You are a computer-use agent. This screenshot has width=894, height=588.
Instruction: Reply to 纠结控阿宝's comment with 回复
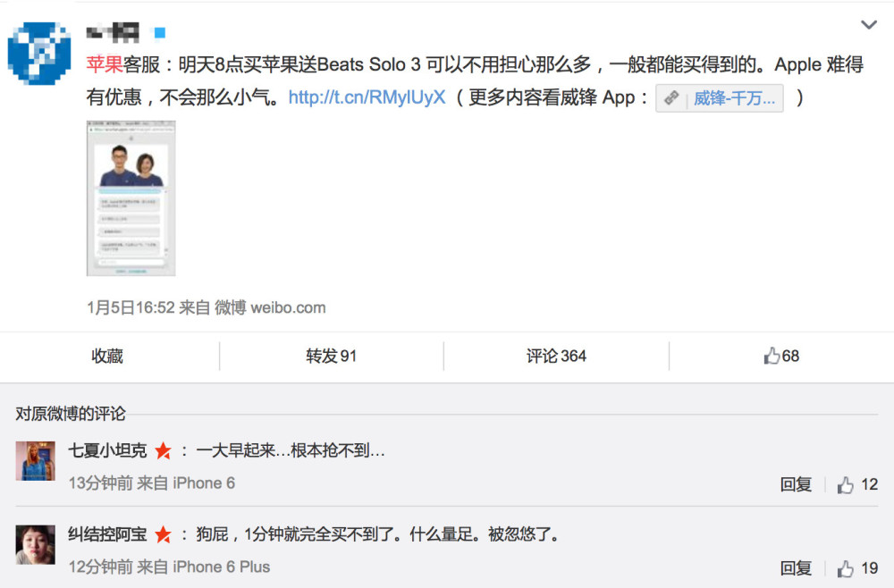(796, 568)
